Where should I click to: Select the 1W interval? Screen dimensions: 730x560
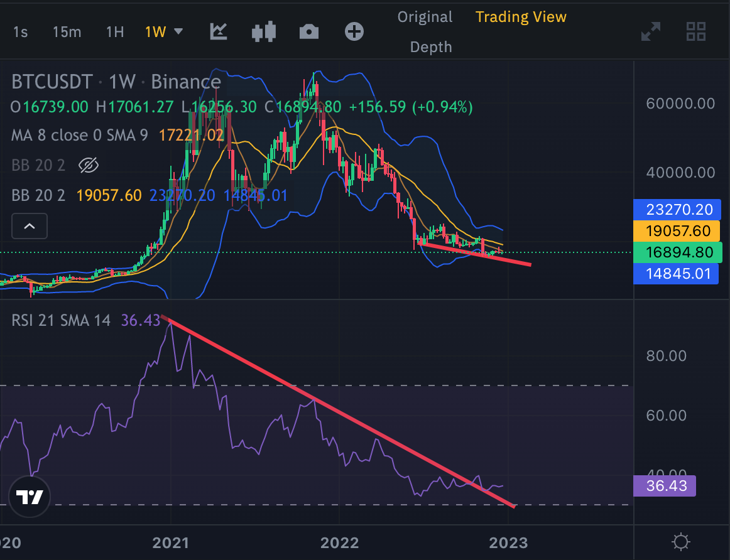[156, 31]
